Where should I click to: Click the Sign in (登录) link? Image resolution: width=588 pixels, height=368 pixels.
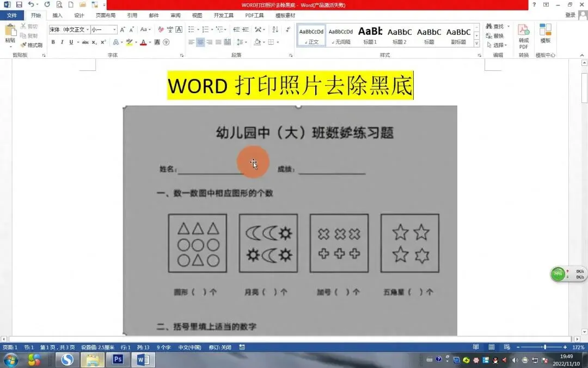click(571, 15)
